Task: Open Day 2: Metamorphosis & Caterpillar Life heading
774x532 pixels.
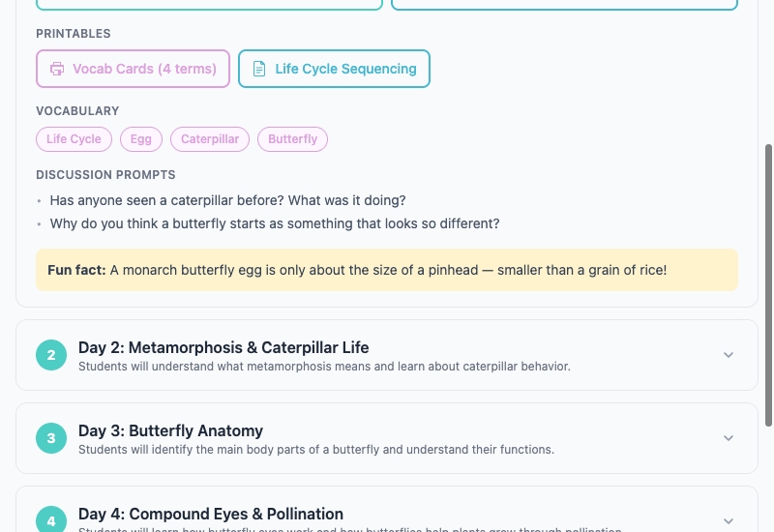Action: point(223,347)
